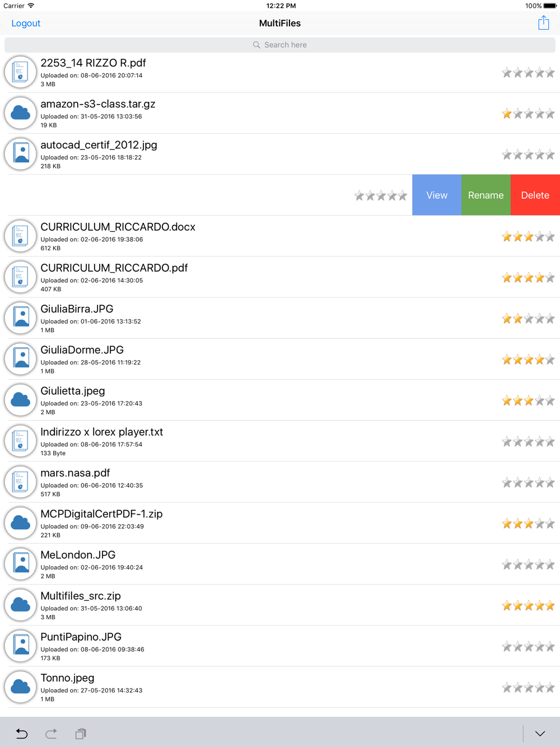This screenshot has width=560, height=747.
Task: Collapse the keyboard toolbar with the chevron
Action: (x=540, y=734)
